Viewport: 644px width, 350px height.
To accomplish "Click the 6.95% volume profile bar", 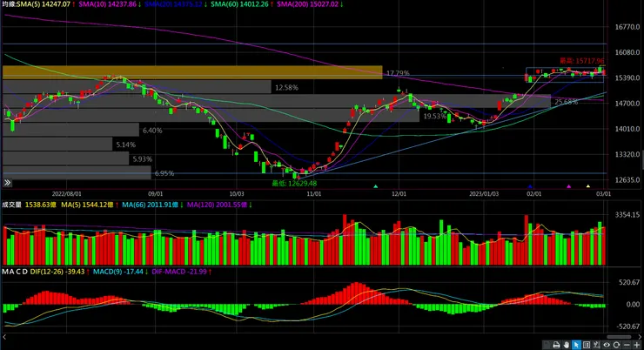I will pyautogui.click(x=77, y=173).
